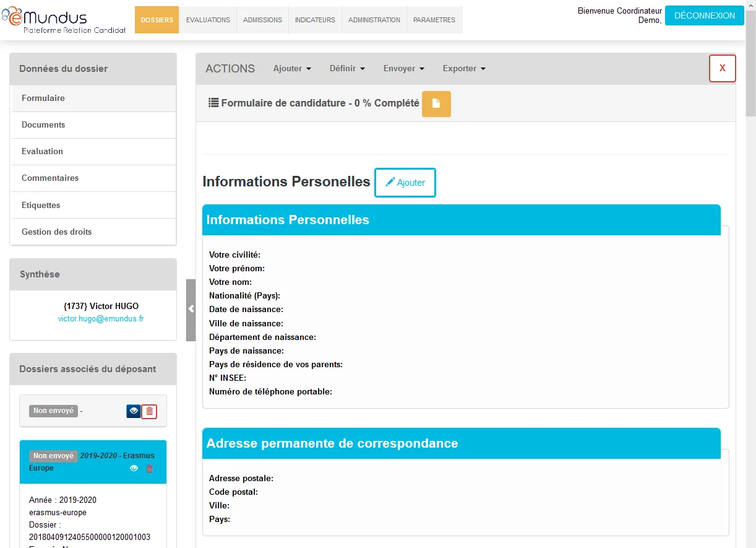Open the Exporter dropdown menu
The width and height of the screenshot is (756, 548).
[x=464, y=69]
